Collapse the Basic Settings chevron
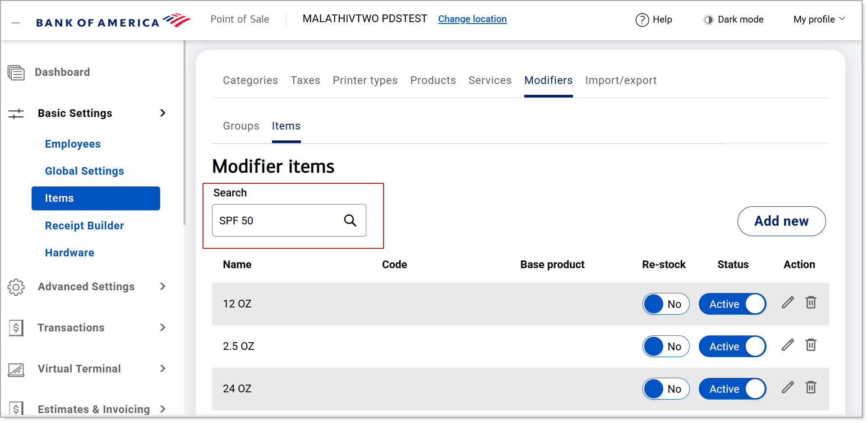This screenshot has height=423, width=868. pyautogui.click(x=163, y=113)
